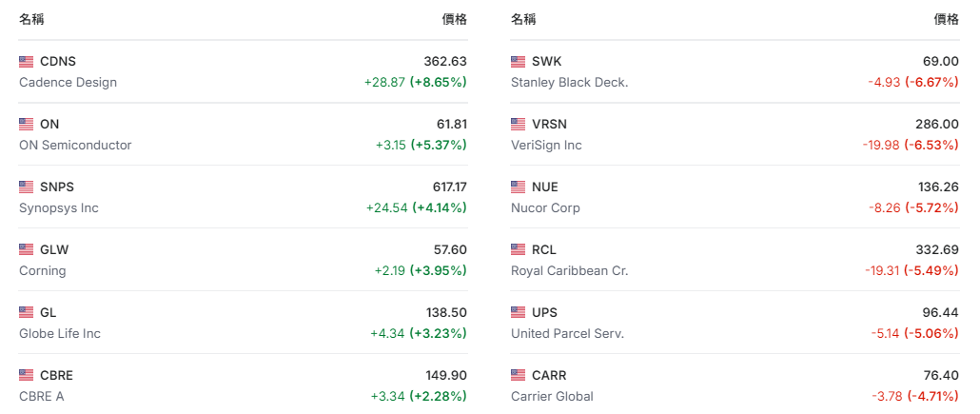Select the GL ticker symbol
Screen dimensions: 980x414
point(49,313)
